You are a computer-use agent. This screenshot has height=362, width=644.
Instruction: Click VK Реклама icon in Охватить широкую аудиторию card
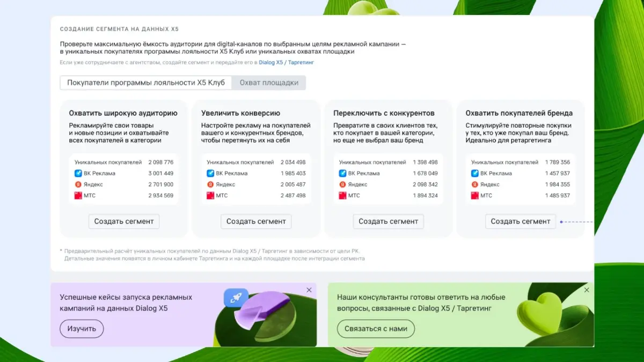(78, 173)
